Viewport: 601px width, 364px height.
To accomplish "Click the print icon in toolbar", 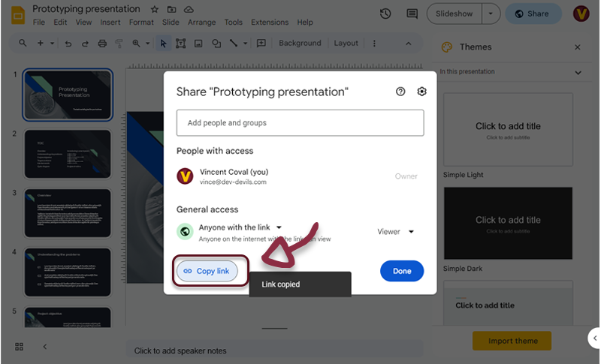I will click(x=102, y=44).
